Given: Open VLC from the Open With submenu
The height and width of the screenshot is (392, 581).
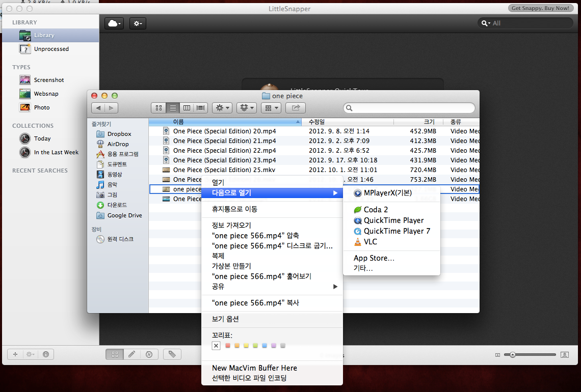Looking at the screenshot, I should [370, 242].
